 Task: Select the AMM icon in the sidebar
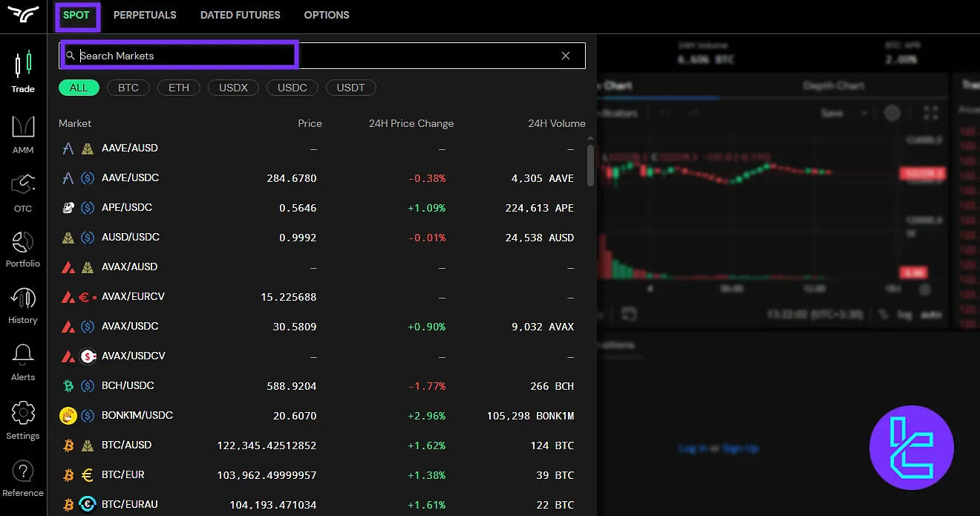pos(22,134)
